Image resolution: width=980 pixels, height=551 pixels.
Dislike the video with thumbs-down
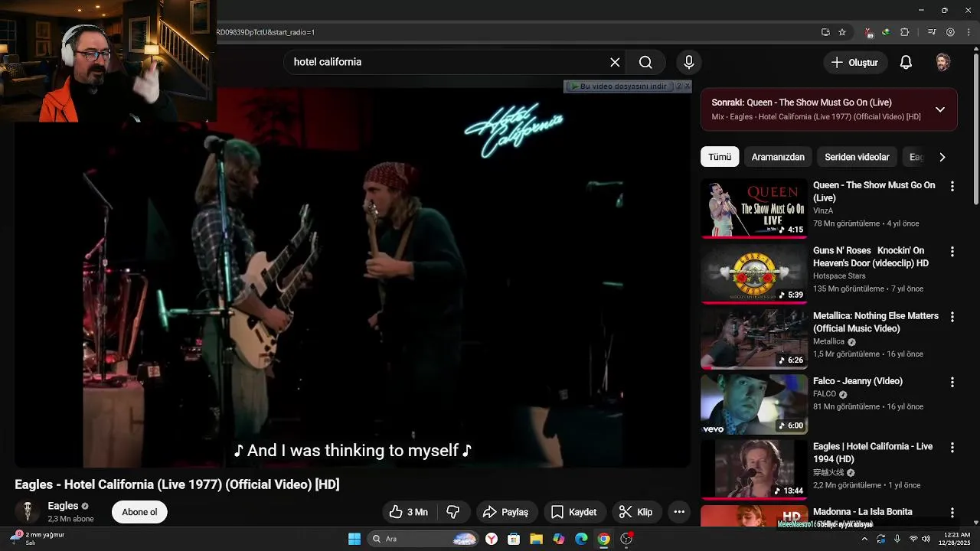click(x=452, y=512)
